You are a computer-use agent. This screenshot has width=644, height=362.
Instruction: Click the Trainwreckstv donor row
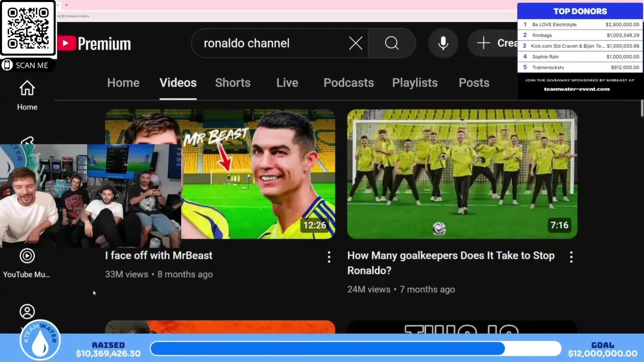[x=580, y=67]
